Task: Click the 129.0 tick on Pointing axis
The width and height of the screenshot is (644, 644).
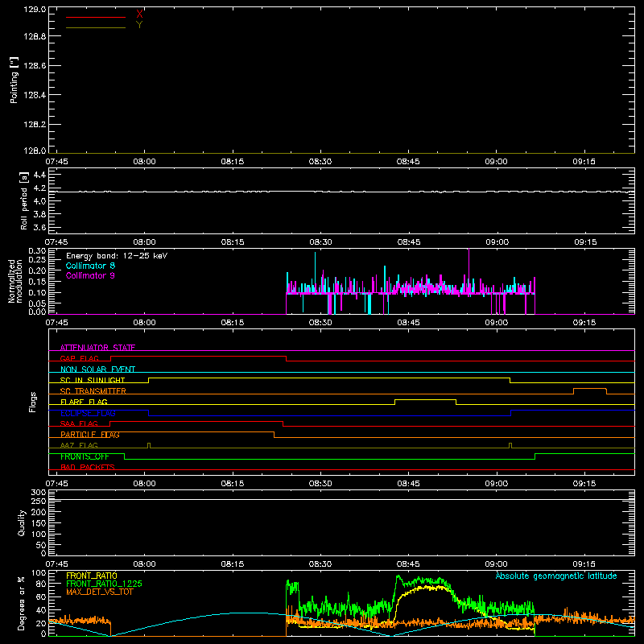Action: click(35, 10)
